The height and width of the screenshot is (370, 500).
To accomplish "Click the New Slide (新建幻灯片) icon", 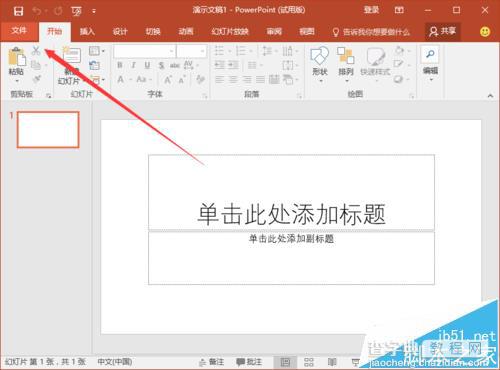I will coord(72,55).
